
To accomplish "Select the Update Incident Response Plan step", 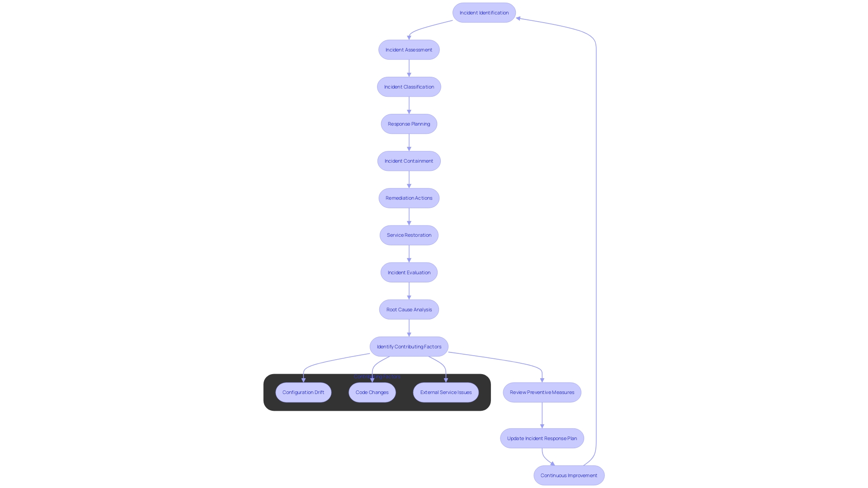I will [x=541, y=438].
